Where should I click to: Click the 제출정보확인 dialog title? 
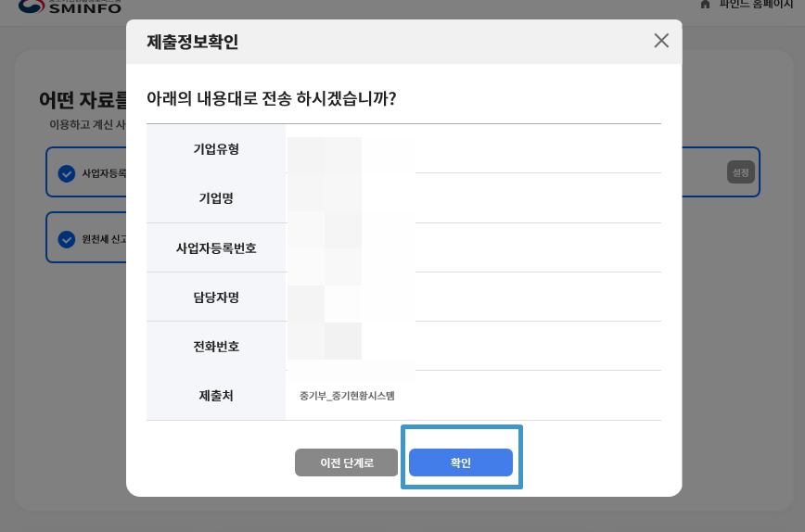point(193,42)
